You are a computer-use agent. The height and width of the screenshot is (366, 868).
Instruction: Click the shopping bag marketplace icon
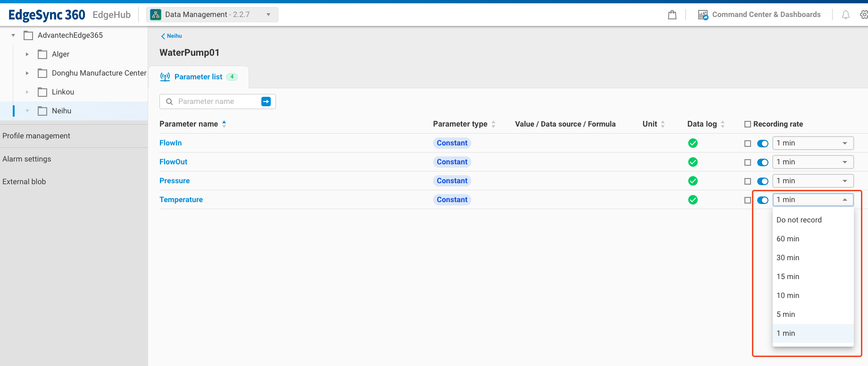click(x=672, y=15)
